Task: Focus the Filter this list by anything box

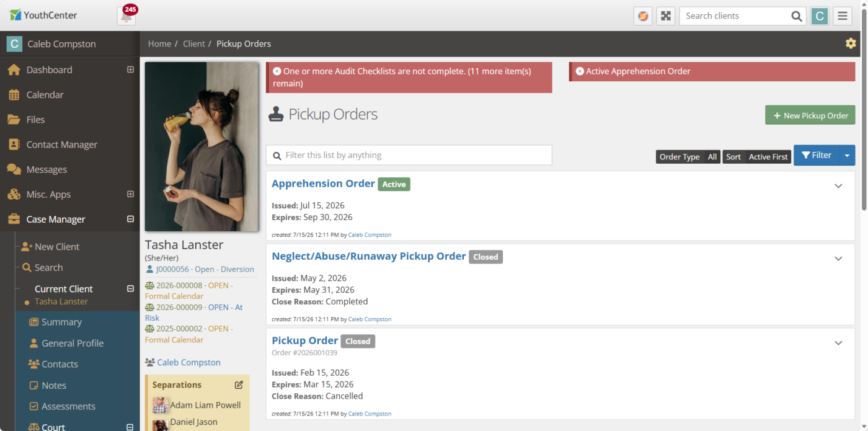Action: (409, 155)
